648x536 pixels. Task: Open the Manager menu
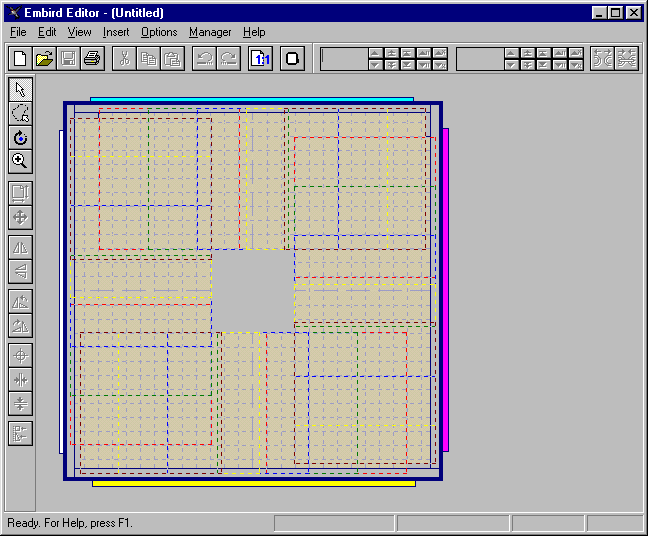tap(210, 32)
